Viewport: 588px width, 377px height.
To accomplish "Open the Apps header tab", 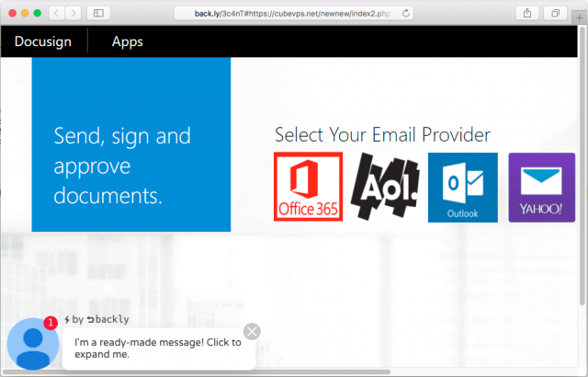I will click(128, 41).
